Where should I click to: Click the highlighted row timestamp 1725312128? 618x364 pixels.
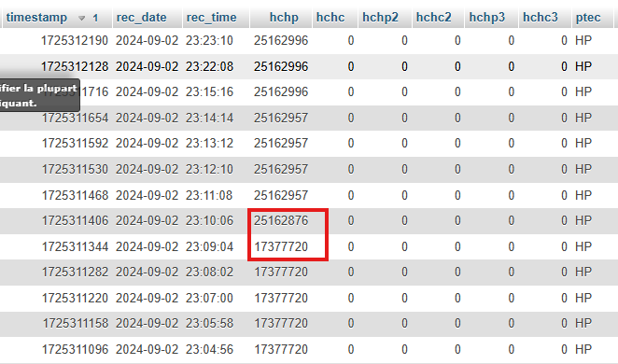coord(75,66)
